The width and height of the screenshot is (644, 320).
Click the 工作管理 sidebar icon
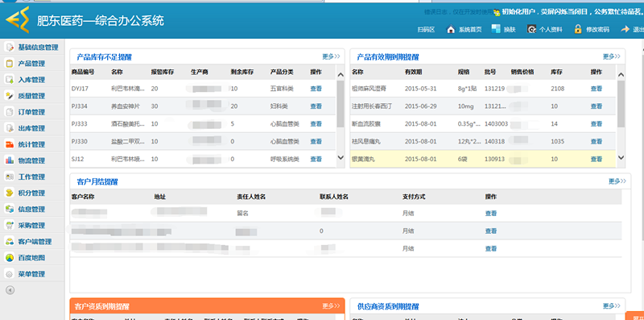pos(9,177)
